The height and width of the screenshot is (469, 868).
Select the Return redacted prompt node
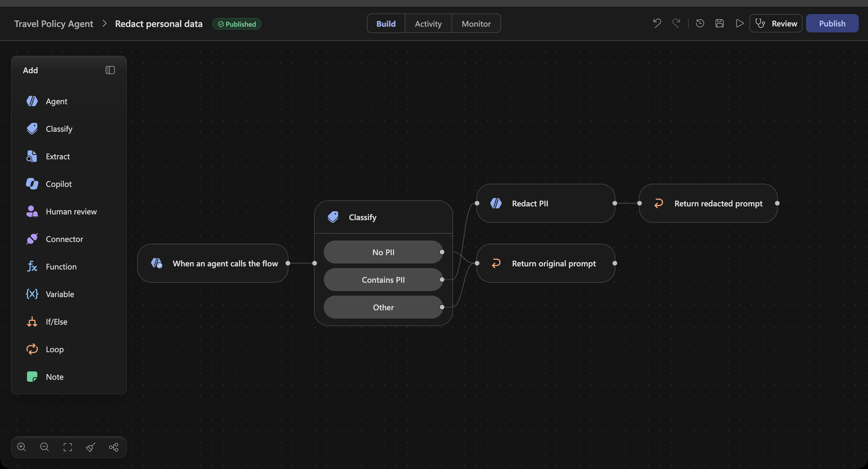tap(708, 203)
